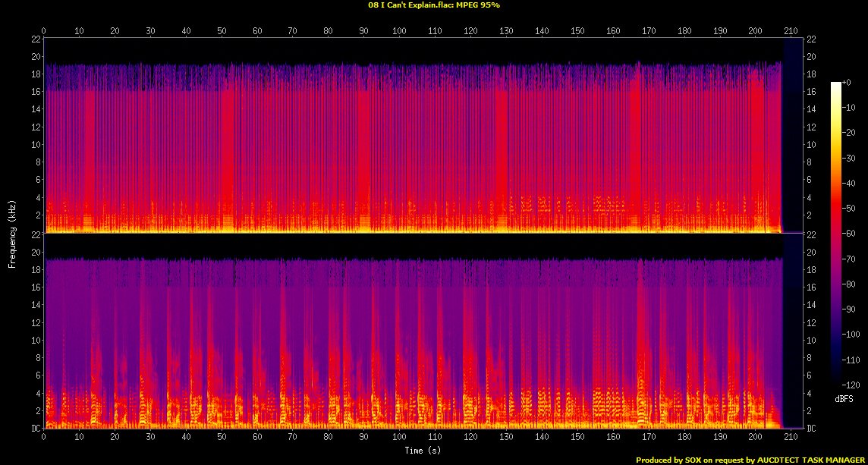Click the 100 second mark on bottom time axis
The image size is (868, 465).
pos(399,437)
